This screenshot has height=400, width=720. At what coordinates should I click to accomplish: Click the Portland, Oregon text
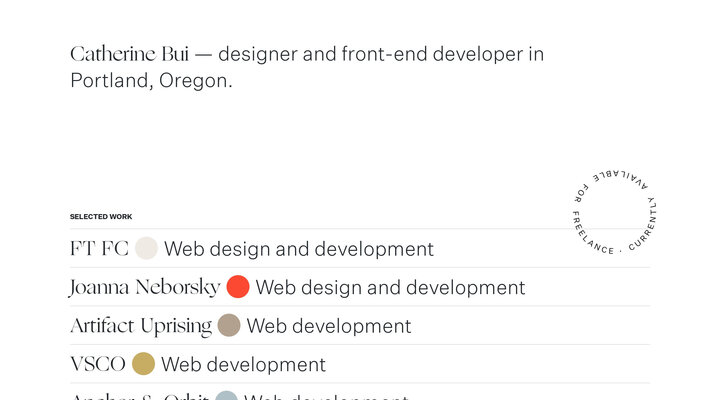(x=151, y=81)
